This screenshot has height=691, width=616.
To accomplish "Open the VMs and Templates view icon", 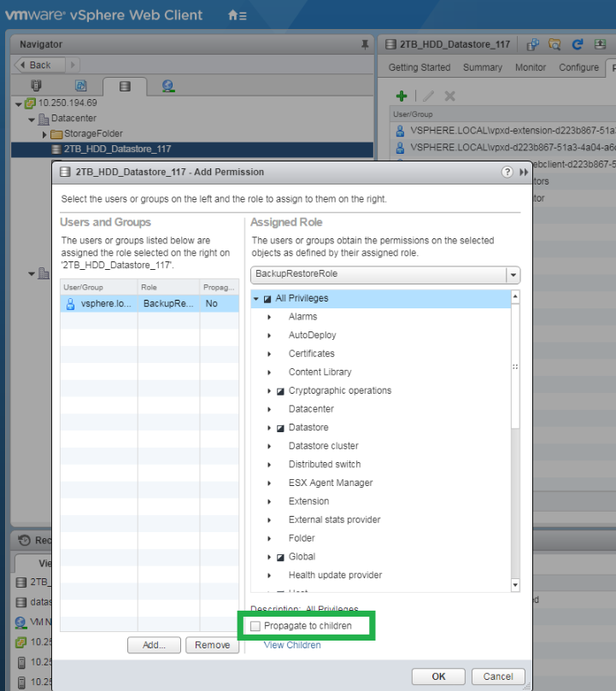I will tap(80, 85).
